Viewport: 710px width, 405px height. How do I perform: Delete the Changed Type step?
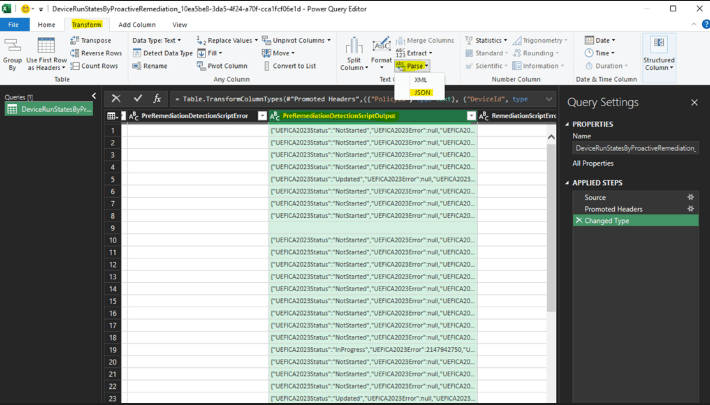[x=578, y=221]
